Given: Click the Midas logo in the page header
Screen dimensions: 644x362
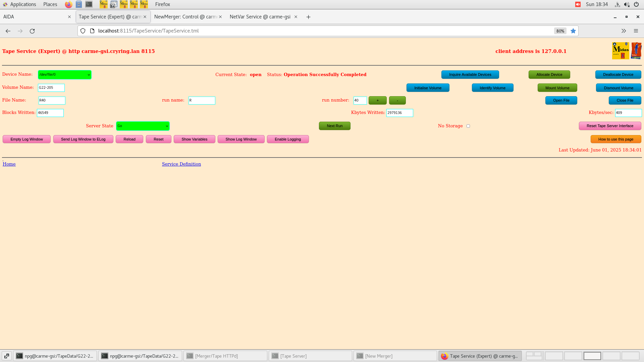Looking at the screenshot, I should click(621, 51).
